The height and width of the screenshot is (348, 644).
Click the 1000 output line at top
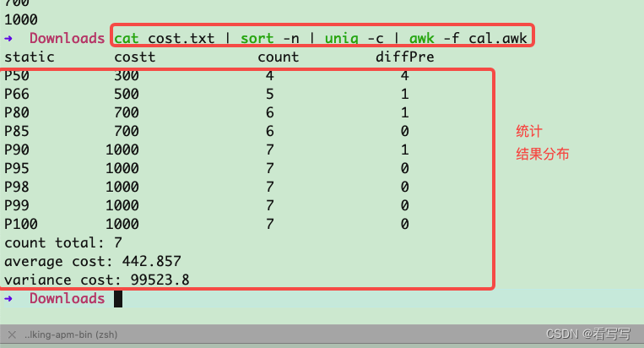click(x=20, y=19)
